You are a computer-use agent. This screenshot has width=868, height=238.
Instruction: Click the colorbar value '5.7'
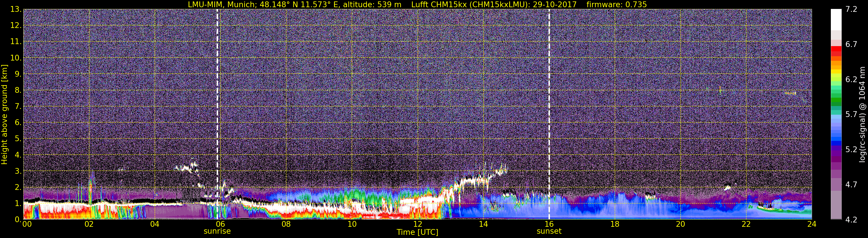(851, 114)
